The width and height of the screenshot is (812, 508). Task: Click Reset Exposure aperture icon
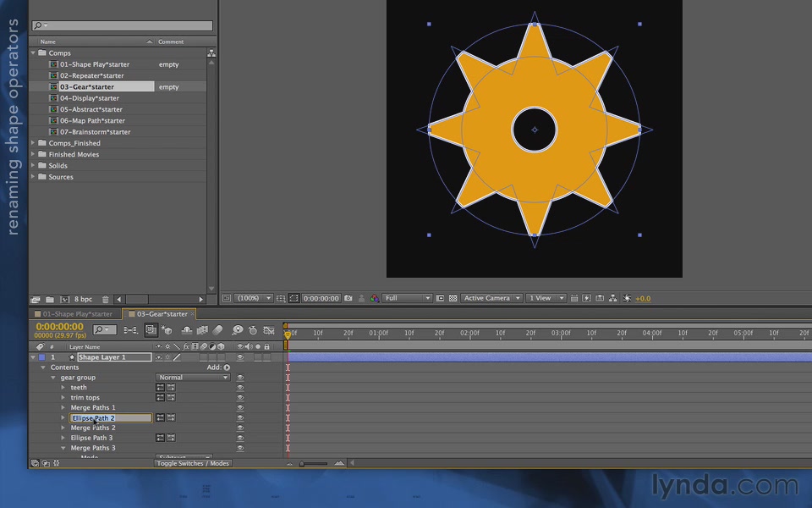627,298
